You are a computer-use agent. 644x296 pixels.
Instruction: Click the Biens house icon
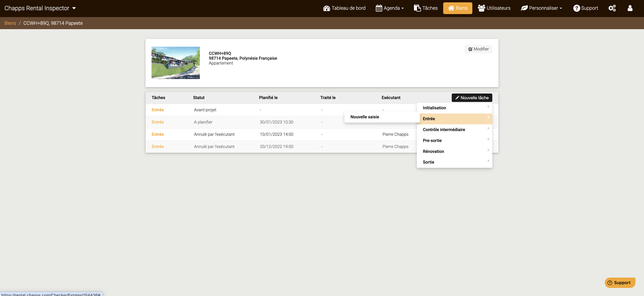[451, 8]
